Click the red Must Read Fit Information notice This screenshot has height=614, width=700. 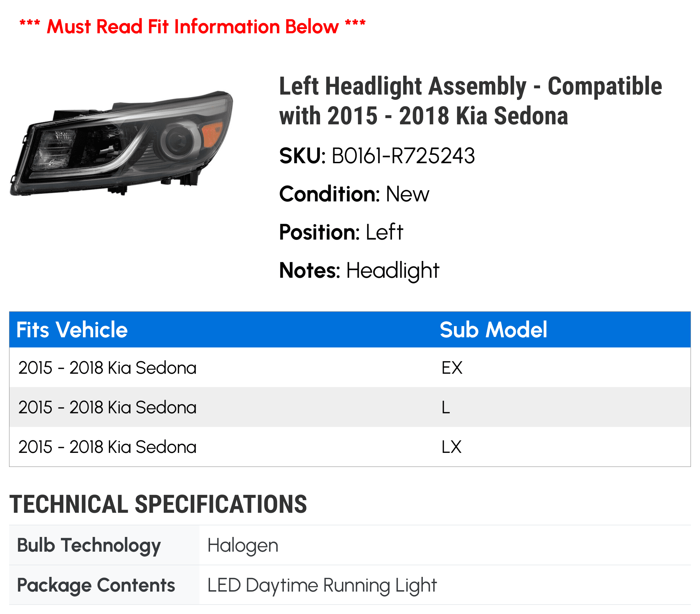[x=192, y=27]
